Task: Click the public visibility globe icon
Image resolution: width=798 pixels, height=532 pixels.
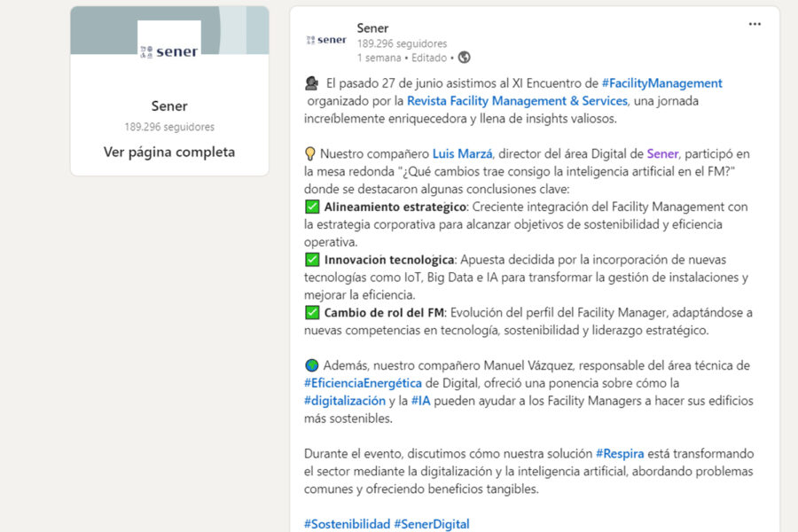Action: pyautogui.click(x=464, y=58)
